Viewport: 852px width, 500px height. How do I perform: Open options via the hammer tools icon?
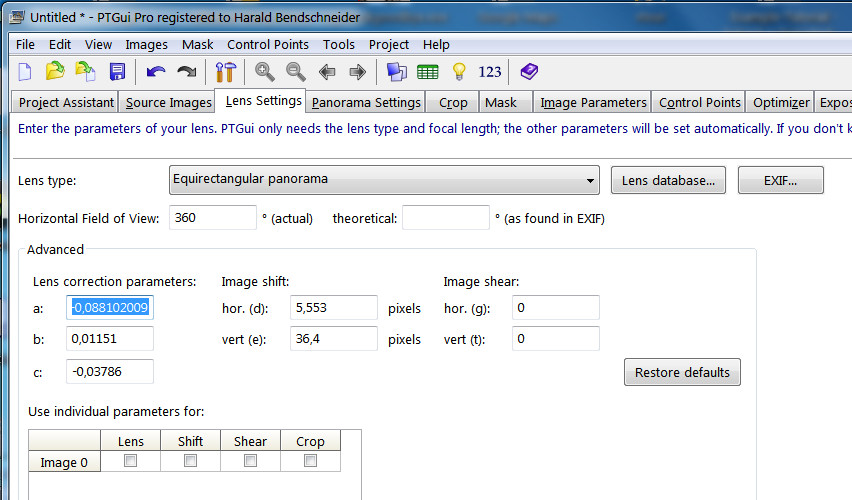pos(225,71)
